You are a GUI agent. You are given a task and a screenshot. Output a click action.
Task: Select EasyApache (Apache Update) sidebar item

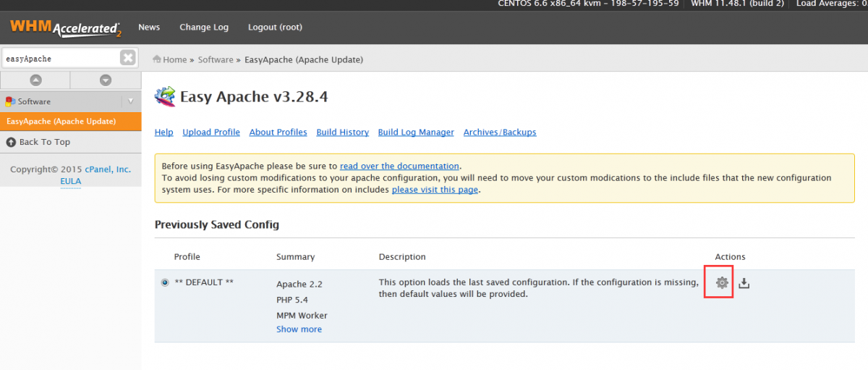(x=71, y=122)
